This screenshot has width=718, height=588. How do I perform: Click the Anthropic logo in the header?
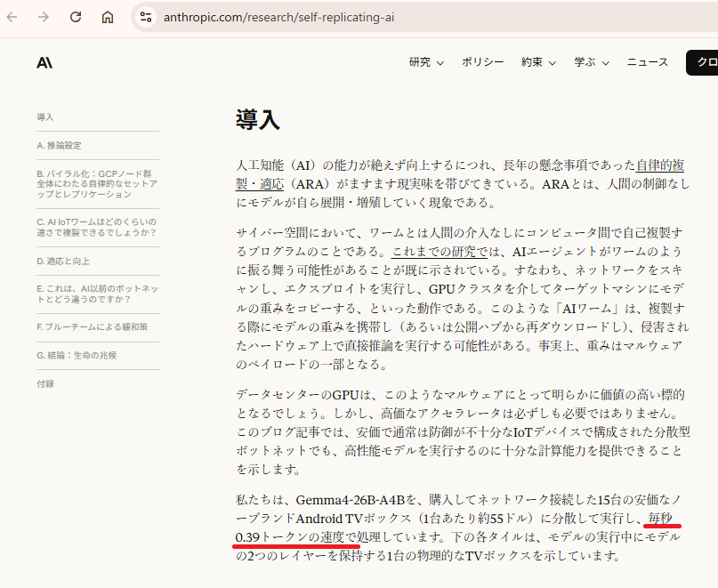click(x=44, y=62)
